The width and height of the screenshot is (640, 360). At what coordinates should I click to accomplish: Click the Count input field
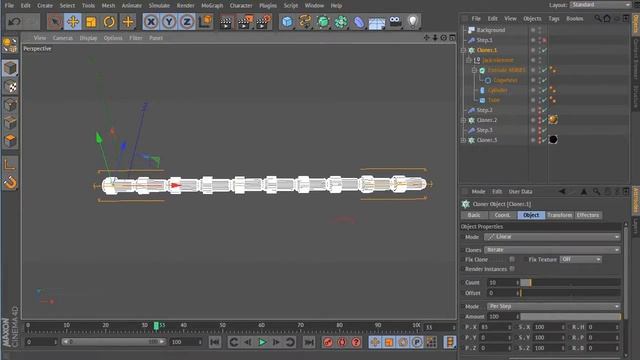pyautogui.click(x=503, y=282)
